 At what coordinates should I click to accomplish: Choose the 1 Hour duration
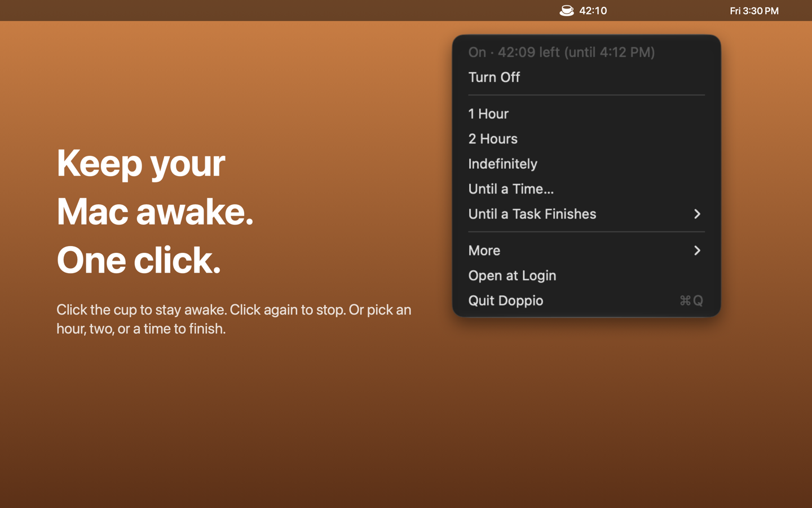click(586, 113)
